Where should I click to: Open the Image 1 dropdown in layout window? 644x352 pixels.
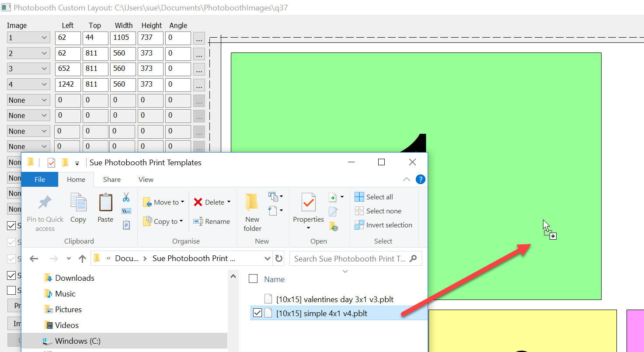point(28,38)
